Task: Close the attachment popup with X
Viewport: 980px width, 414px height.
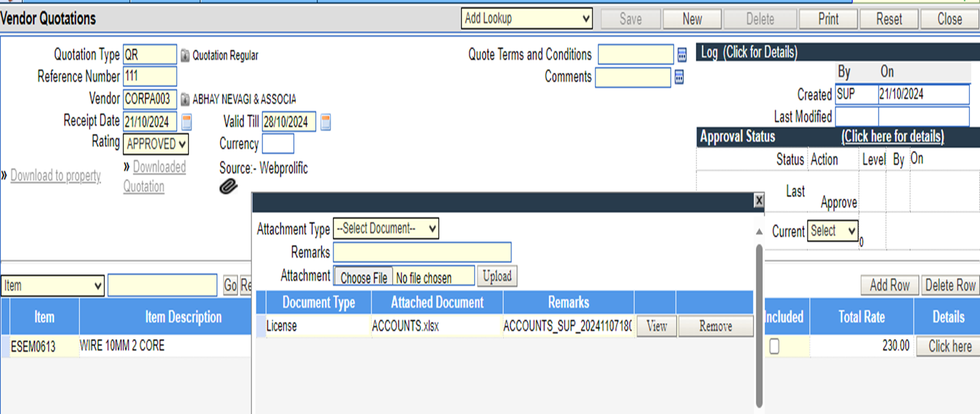Action: pos(758,201)
